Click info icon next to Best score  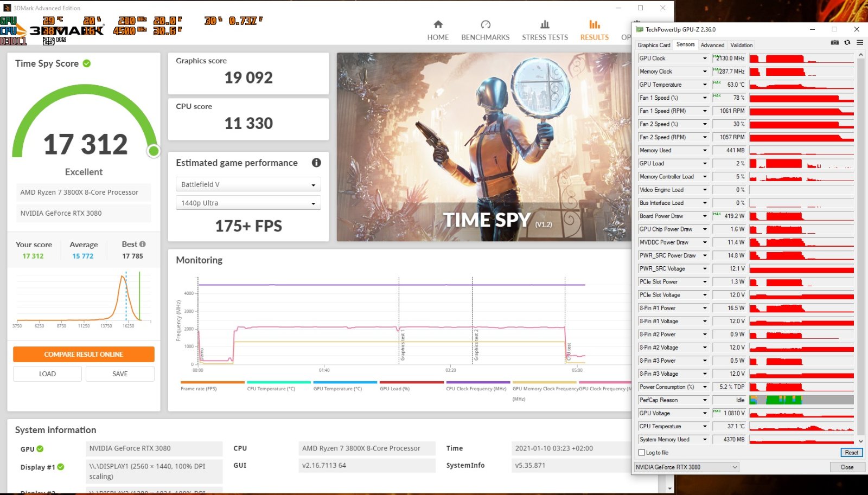pyautogui.click(x=143, y=244)
